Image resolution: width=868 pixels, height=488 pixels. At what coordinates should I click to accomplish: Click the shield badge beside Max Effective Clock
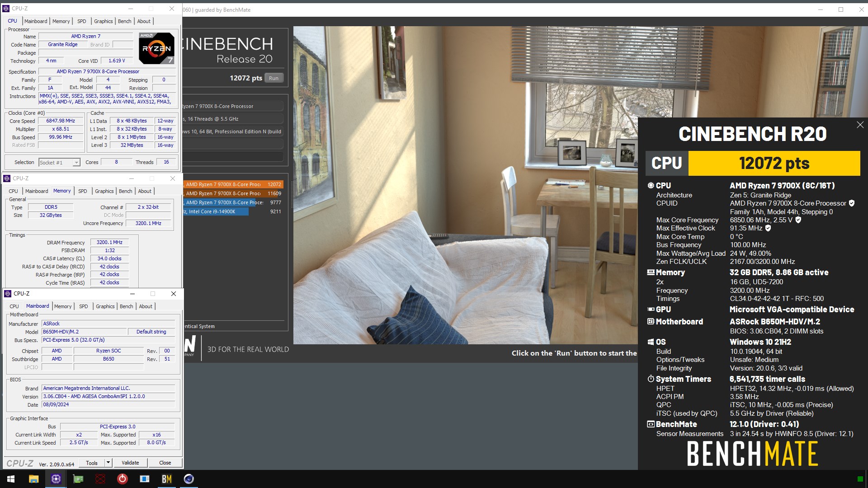[x=768, y=228]
